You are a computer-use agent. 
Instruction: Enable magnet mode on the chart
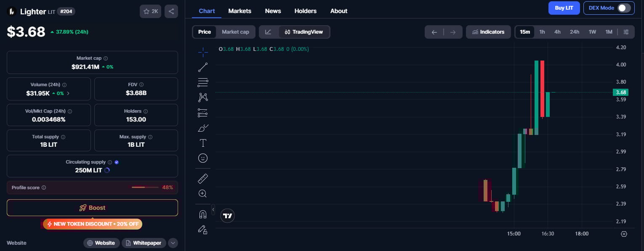click(x=203, y=214)
